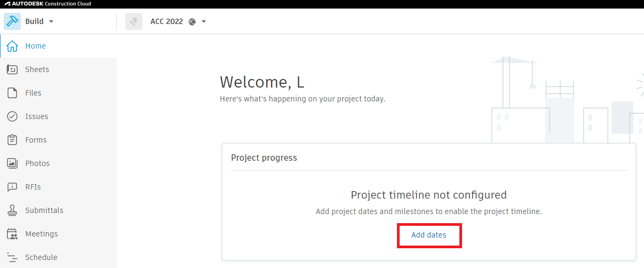Viewport: 644px width, 268px height.
Task: Click the Build hammer product icon
Action: [x=12, y=21]
